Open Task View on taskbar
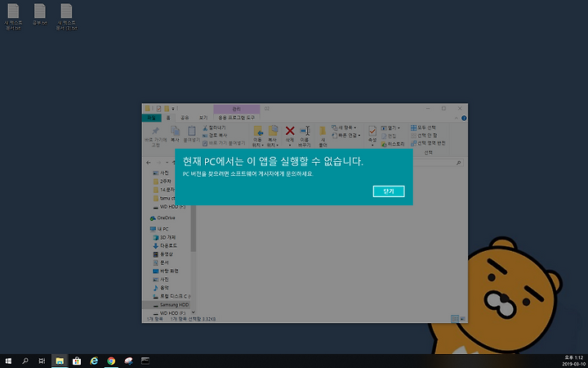Screen dimensions: 588x368 point(42,361)
